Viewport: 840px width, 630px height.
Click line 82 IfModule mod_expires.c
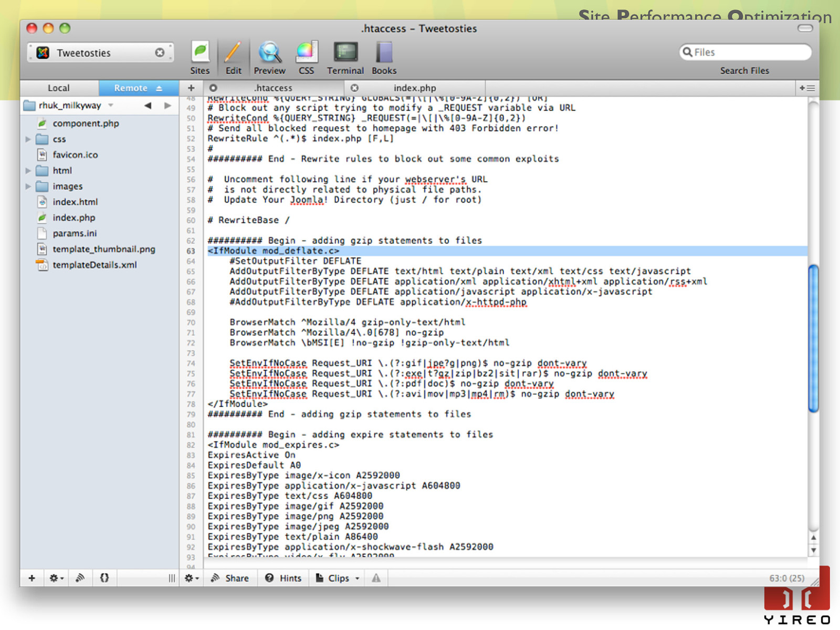(274, 445)
